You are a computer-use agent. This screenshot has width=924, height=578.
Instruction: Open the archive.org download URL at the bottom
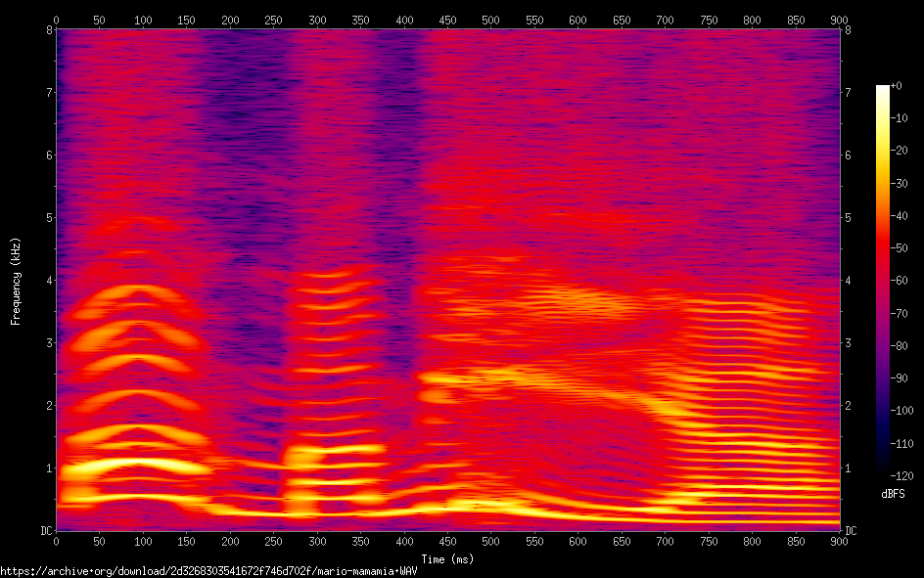208,571
